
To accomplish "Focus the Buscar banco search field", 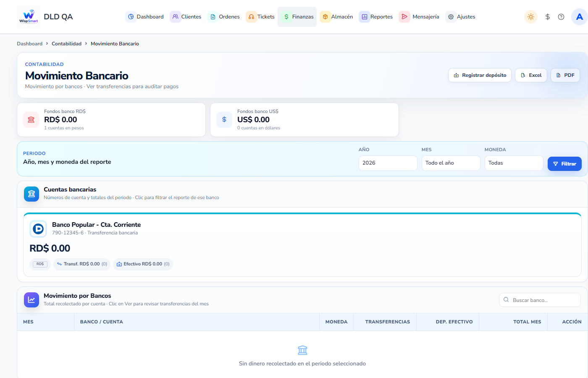I will point(540,300).
